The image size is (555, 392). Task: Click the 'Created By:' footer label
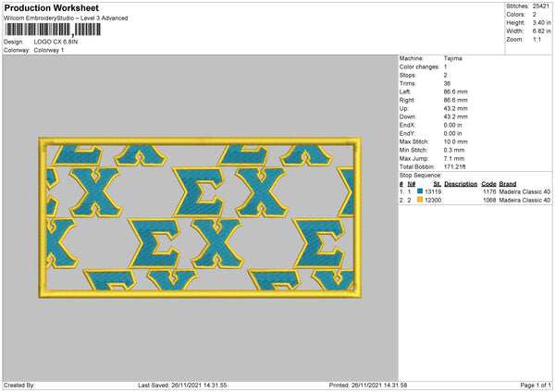[19, 386]
